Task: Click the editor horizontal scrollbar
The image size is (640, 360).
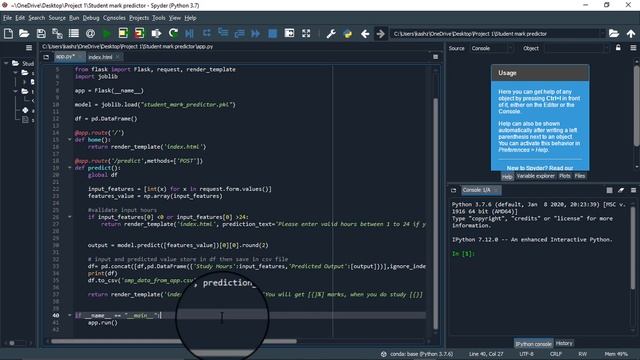Action: (x=173, y=341)
